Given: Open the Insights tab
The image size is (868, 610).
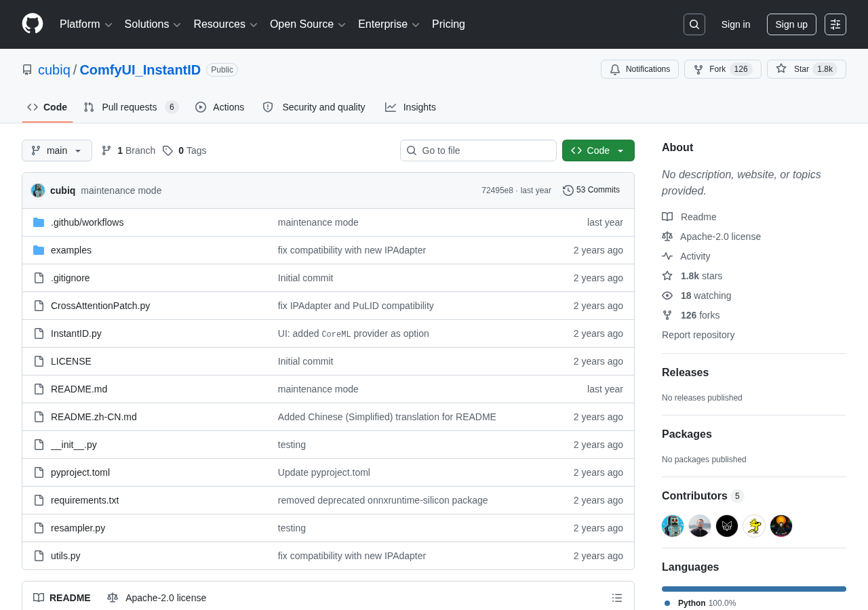Looking at the screenshot, I should click(x=410, y=107).
